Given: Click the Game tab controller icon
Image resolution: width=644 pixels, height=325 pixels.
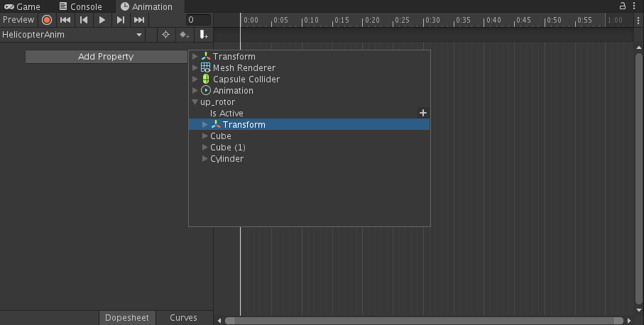Looking at the screenshot, I should point(9,6).
